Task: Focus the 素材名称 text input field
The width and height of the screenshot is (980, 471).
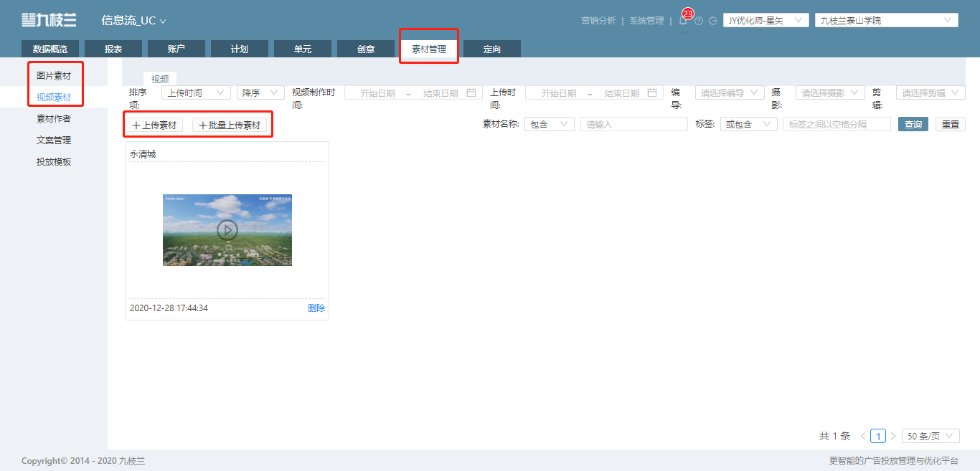Action: [634, 124]
